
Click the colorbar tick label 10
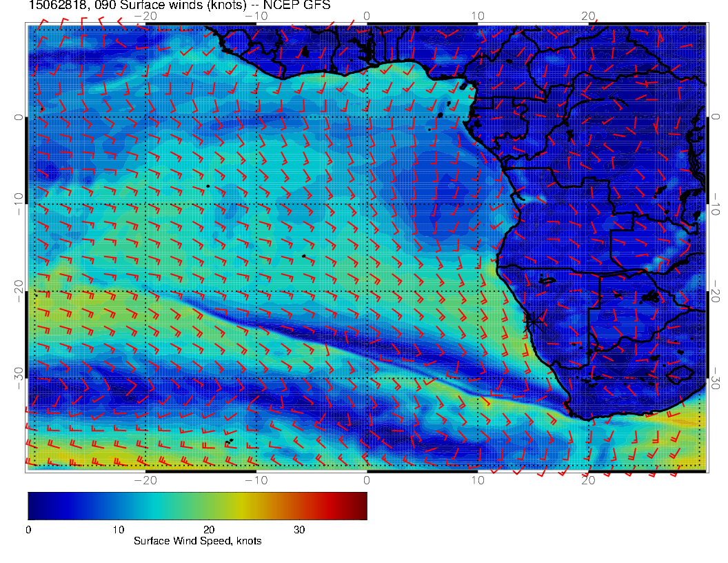point(118,530)
